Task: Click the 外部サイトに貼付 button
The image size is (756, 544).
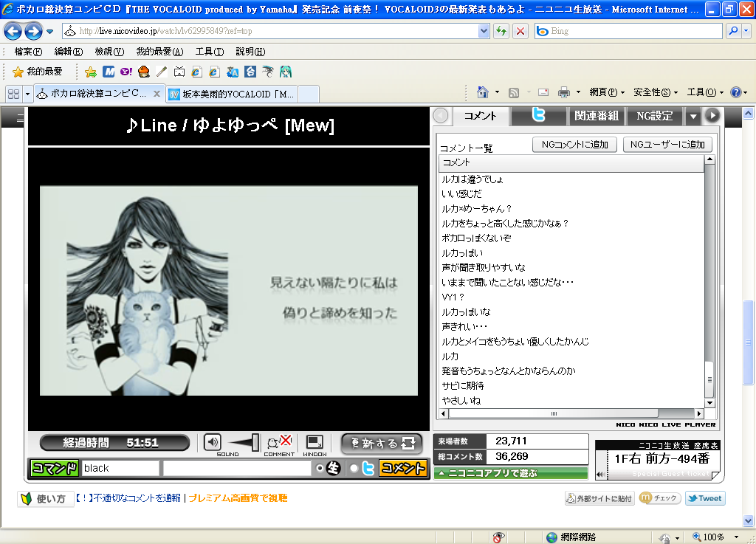Action: [599, 498]
